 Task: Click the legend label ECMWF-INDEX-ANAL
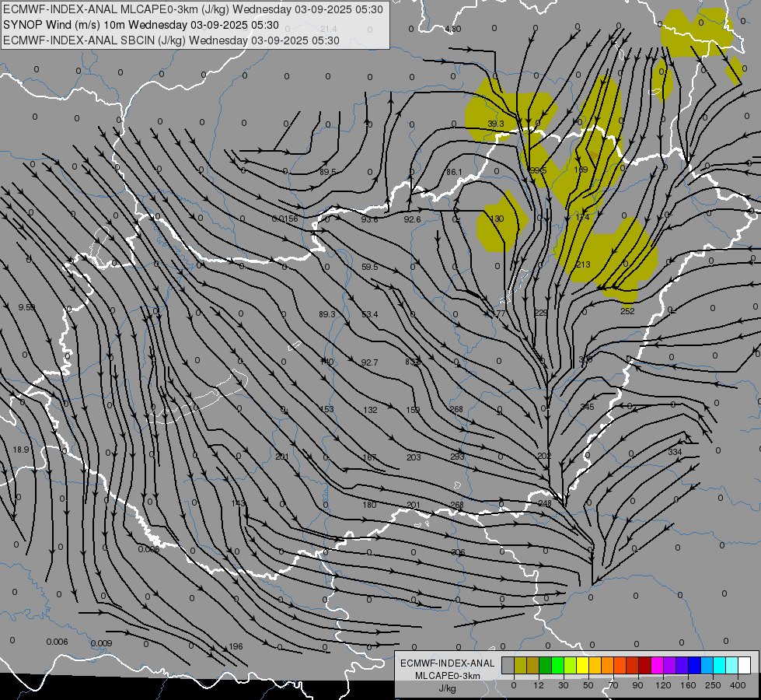click(x=447, y=663)
